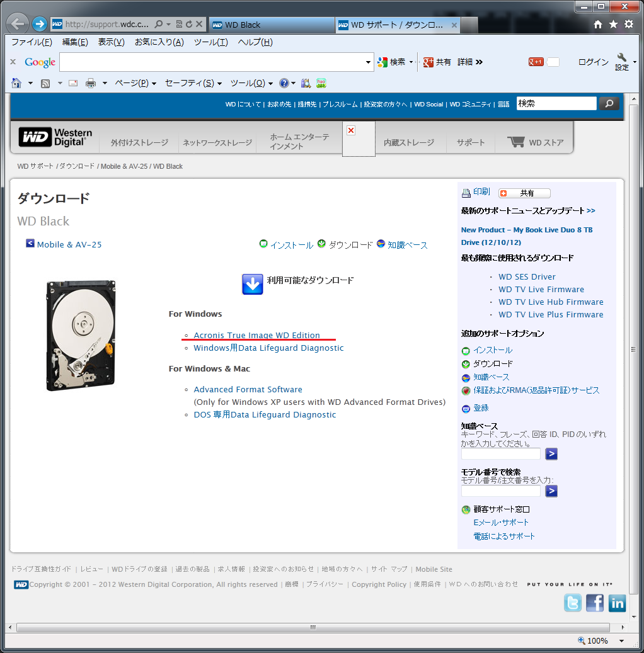Click the command bar help question-mark icon
This screenshot has height=653, width=644.
point(284,83)
